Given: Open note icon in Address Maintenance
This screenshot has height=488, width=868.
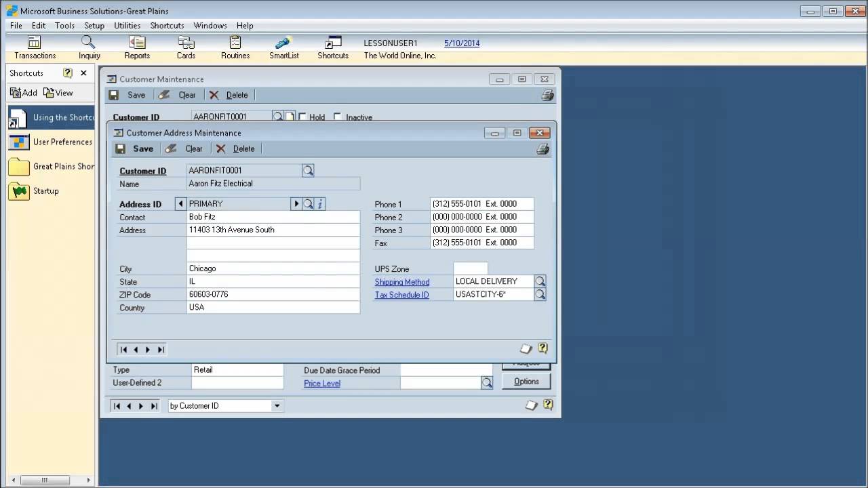Looking at the screenshot, I should 526,348.
